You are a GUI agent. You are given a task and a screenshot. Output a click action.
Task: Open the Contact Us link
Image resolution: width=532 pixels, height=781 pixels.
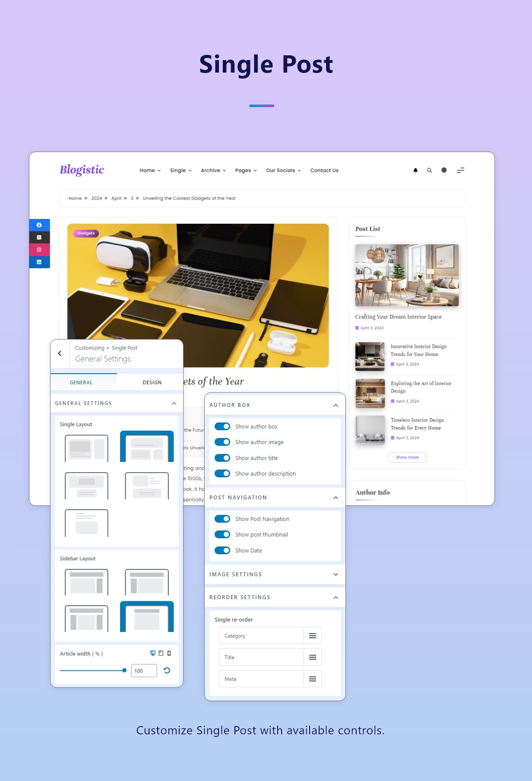coord(324,170)
